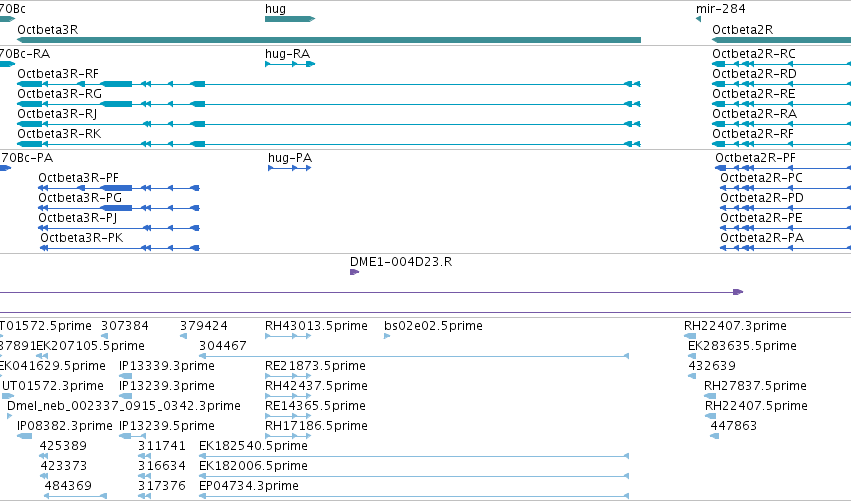851x501 pixels.
Task: Select protein Octbeta2R-PF label
Action: 755,158
